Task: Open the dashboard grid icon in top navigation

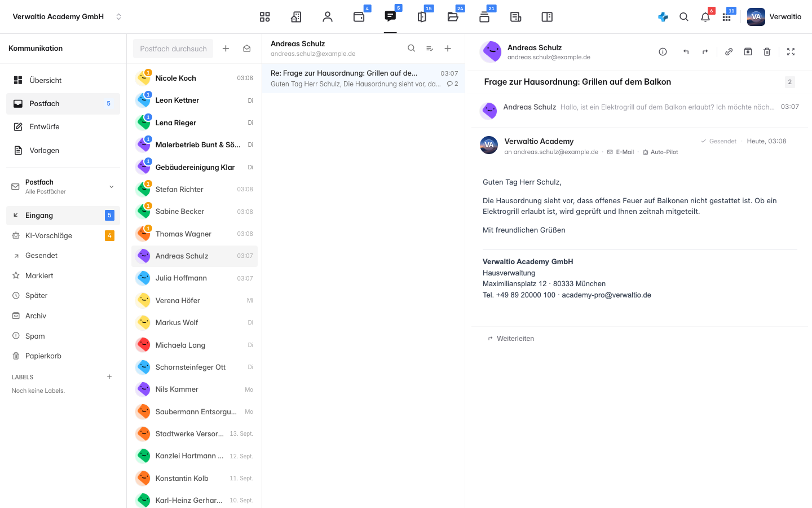Action: pyautogui.click(x=264, y=17)
